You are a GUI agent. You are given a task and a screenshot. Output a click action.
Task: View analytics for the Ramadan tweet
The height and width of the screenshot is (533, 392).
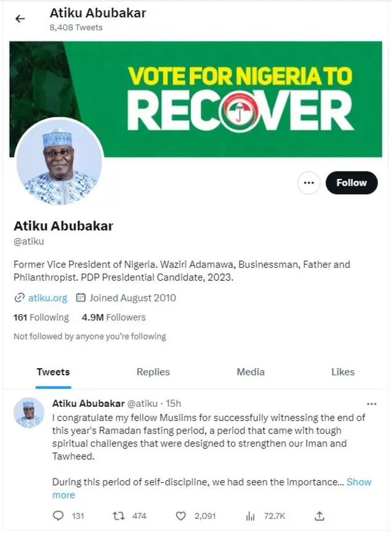click(x=251, y=516)
